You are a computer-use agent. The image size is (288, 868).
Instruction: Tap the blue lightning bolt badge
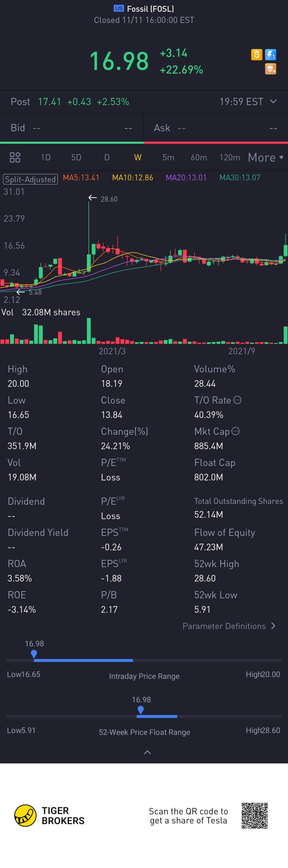270,55
